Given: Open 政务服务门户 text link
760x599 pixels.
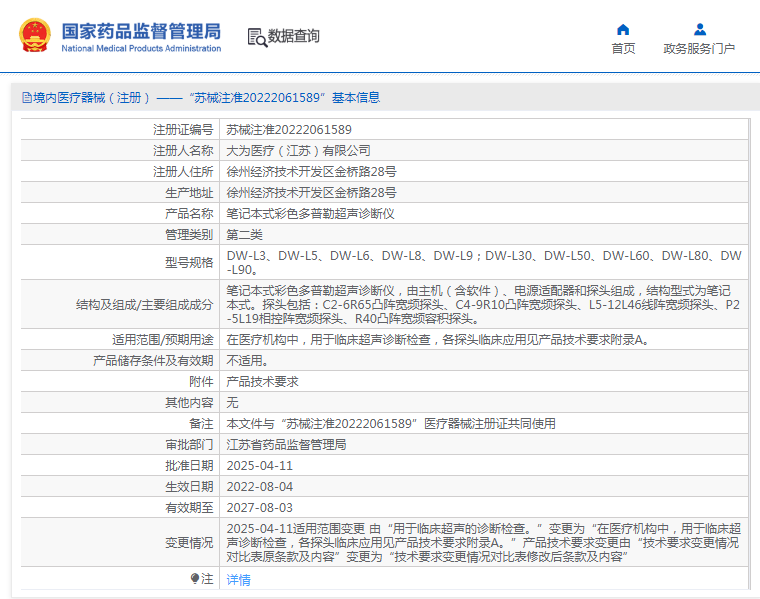Looking at the screenshot, I should tap(699, 48).
